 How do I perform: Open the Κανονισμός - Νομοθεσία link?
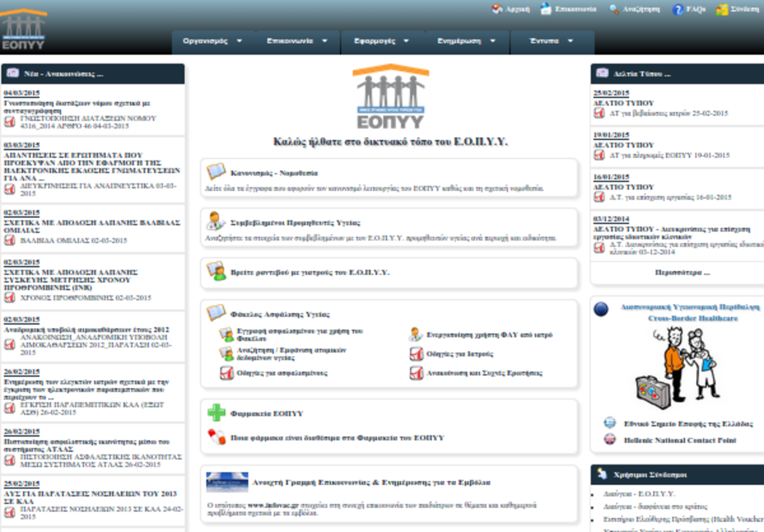[x=274, y=172]
